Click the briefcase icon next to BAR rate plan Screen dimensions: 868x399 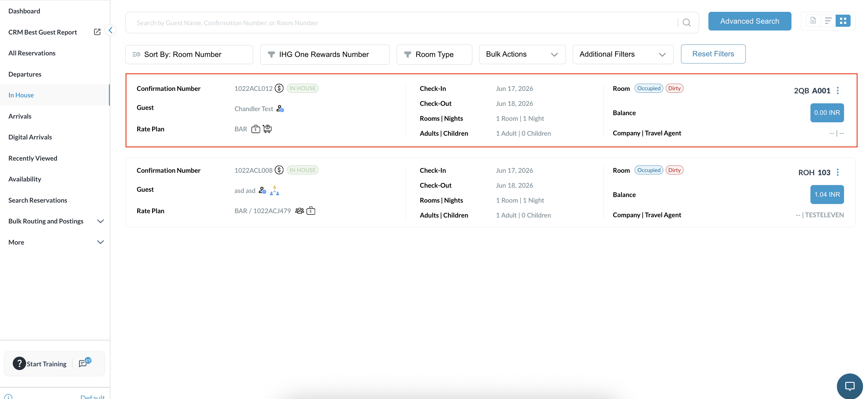[256, 129]
